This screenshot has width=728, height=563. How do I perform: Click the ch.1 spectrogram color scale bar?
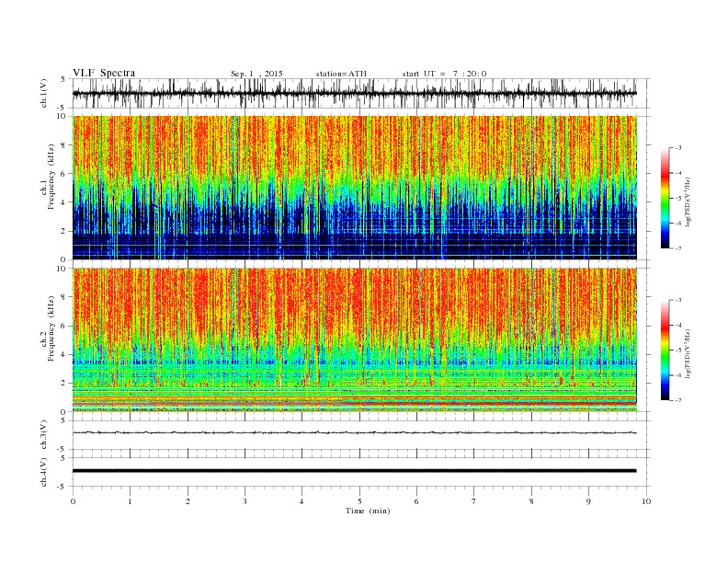point(665,198)
